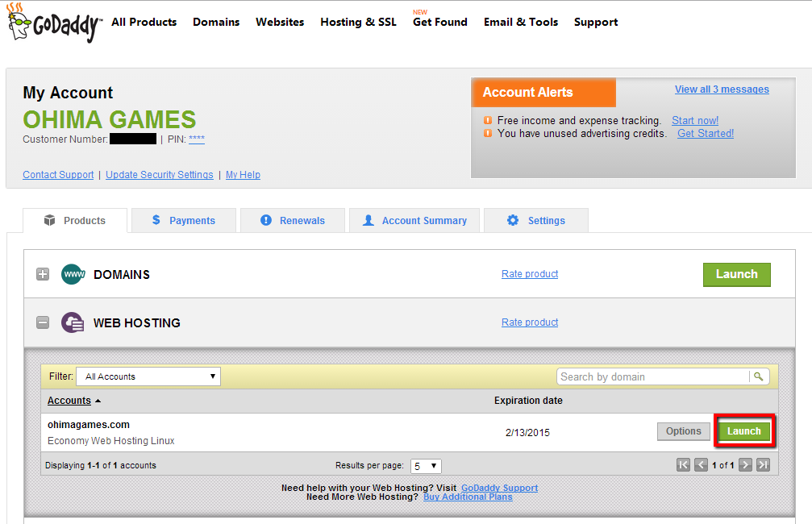Click the ohimagames.com account name

pyautogui.click(x=89, y=425)
